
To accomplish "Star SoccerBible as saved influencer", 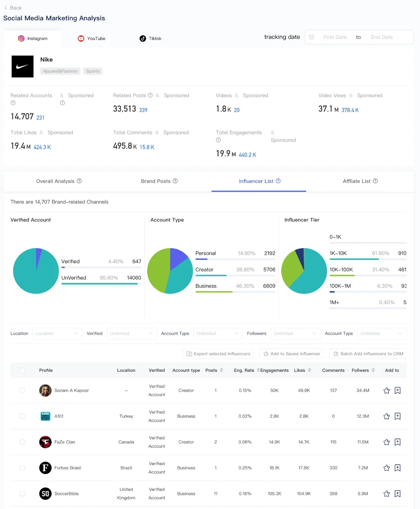I will [x=387, y=494].
